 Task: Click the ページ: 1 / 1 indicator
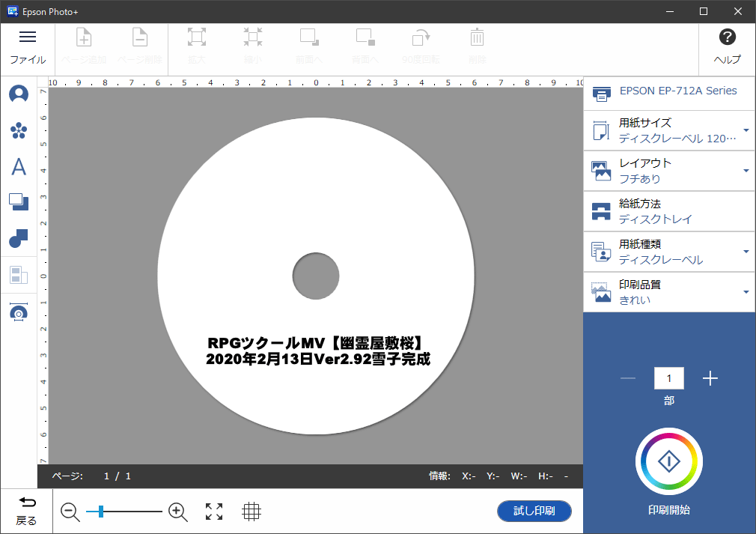[x=91, y=476]
